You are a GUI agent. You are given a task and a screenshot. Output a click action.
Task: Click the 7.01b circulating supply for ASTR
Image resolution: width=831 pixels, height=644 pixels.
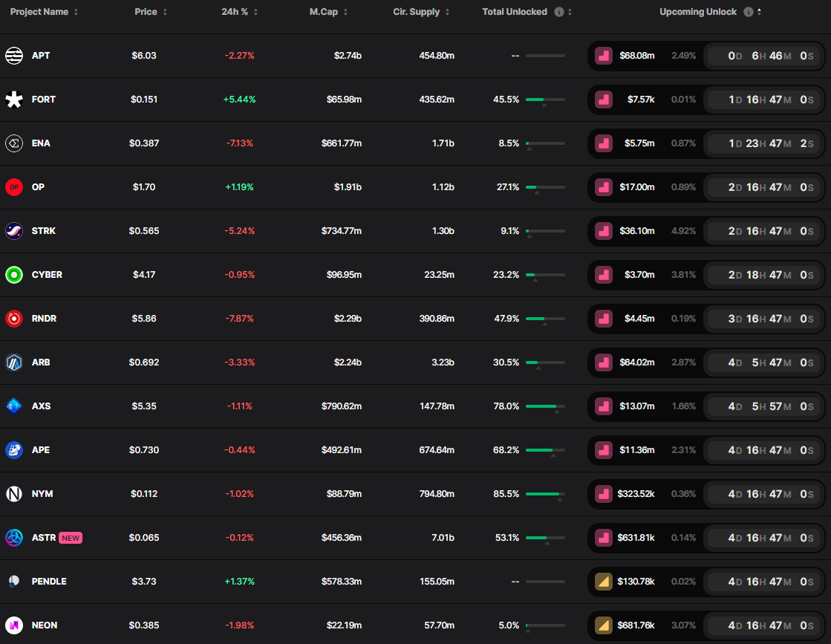(443, 538)
